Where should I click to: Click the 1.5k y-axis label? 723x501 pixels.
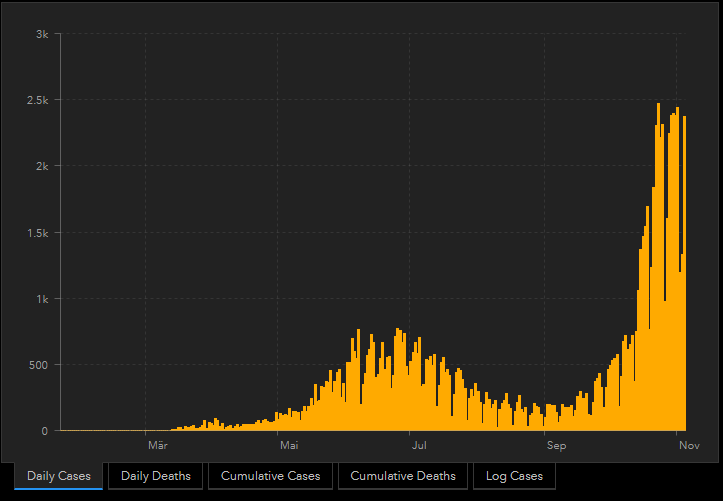coord(37,233)
